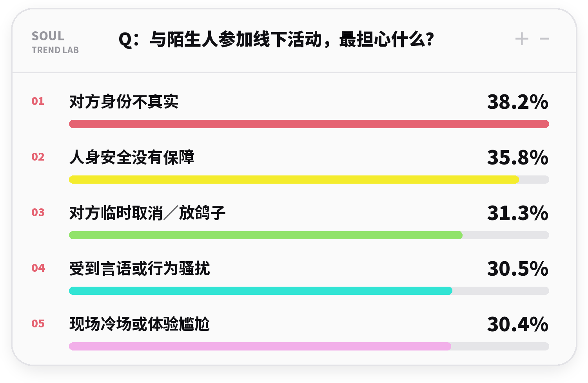This screenshot has width=588, height=383.
Task: Select the 03 rank number
Action: tap(38, 212)
